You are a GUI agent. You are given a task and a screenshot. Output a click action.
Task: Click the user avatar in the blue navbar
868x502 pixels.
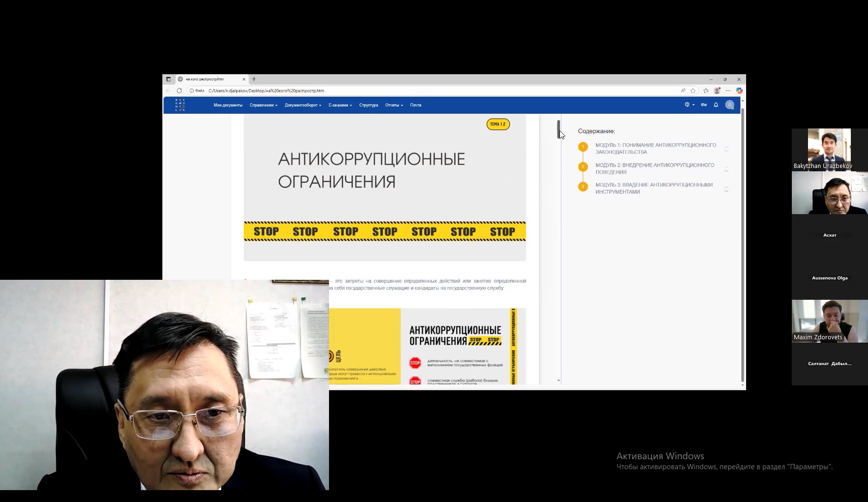pos(729,105)
